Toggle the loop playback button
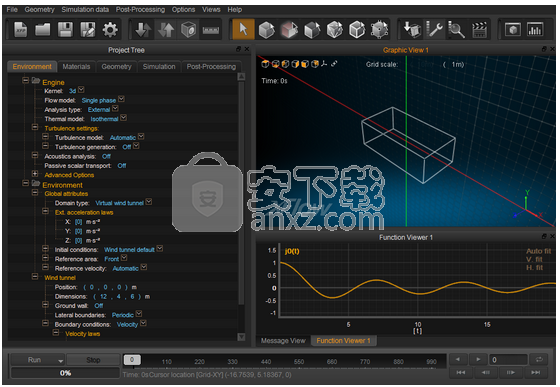Screen dimensions: 560x387 click(539, 359)
